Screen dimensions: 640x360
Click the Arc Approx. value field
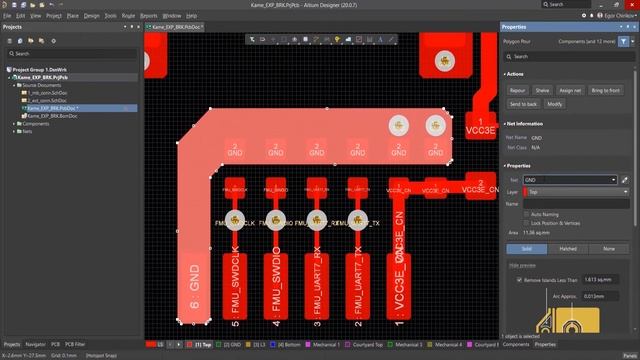click(x=600, y=296)
